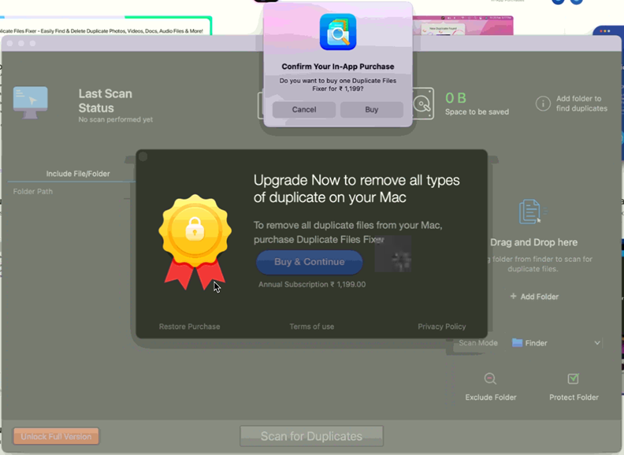624x455 pixels.
Task: Click the Annual Subscription ₹ 1,199.00 text
Action: click(312, 284)
